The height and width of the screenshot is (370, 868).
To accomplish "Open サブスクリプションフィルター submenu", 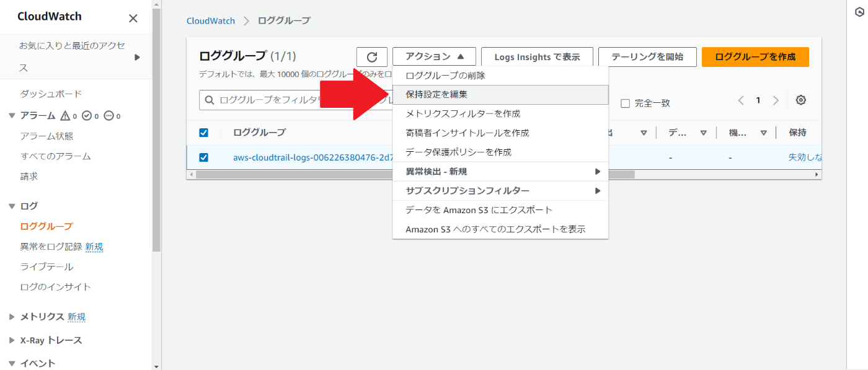I will click(x=500, y=191).
